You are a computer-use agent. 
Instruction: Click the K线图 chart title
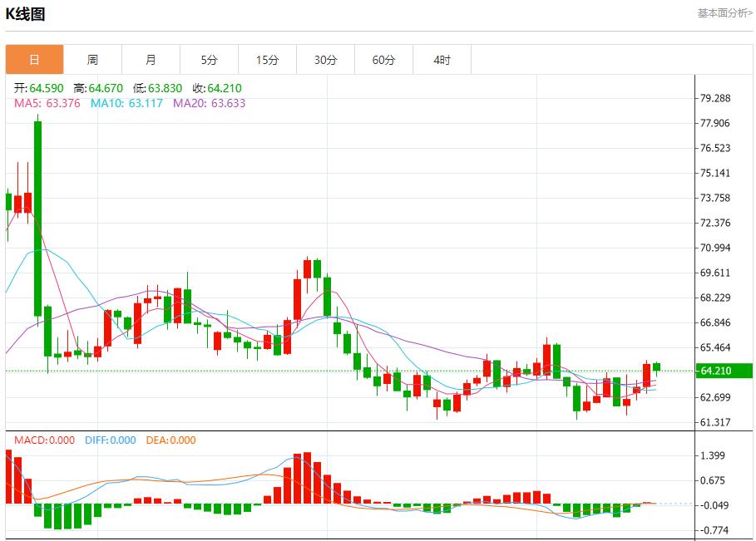pos(25,13)
